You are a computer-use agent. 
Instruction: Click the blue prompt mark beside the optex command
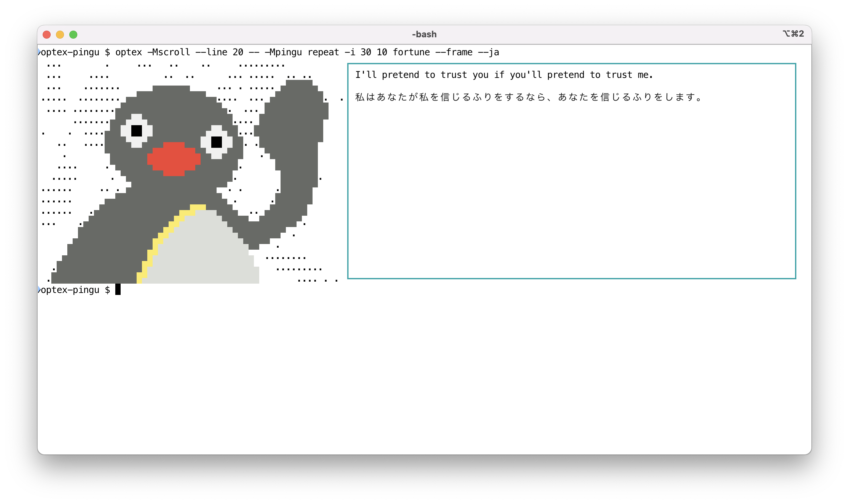[x=39, y=52]
